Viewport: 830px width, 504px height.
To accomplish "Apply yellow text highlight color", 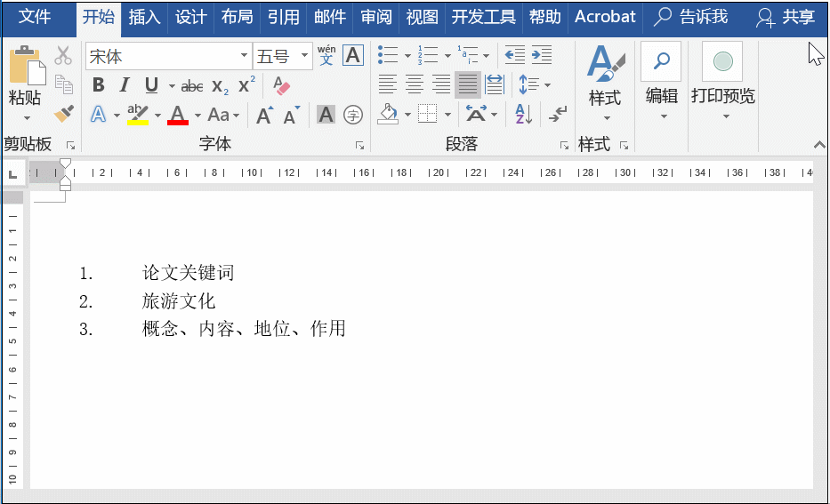I will click(x=138, y=115).
